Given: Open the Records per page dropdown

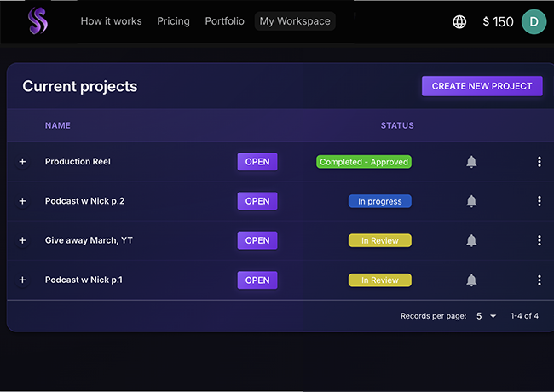Looking at the screenshot, I should click(x=486, y=316).
